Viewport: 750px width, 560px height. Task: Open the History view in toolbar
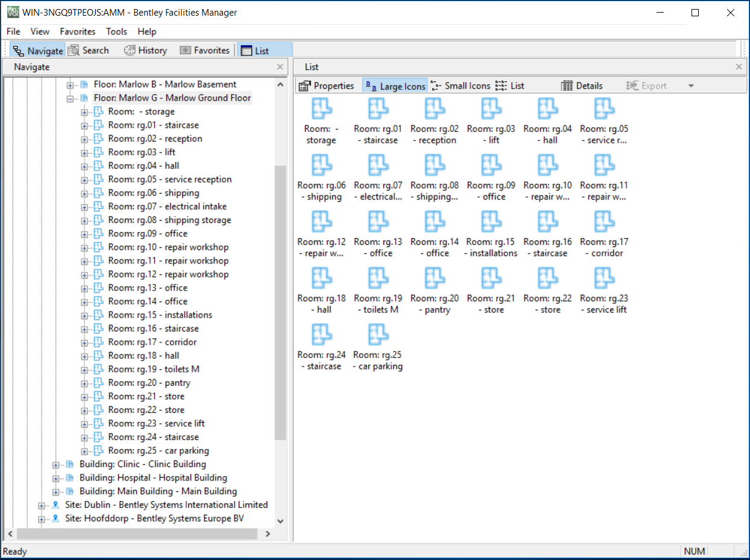coord(145,51)
